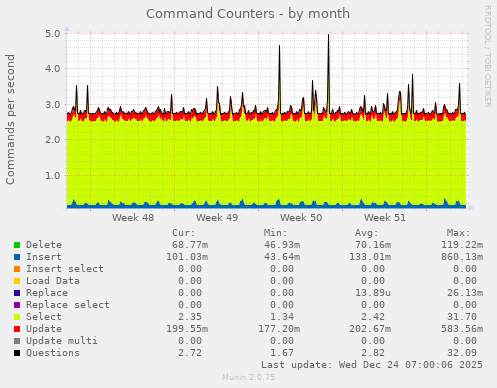Click the 2.0 y-axis tick label

(53, 140)
